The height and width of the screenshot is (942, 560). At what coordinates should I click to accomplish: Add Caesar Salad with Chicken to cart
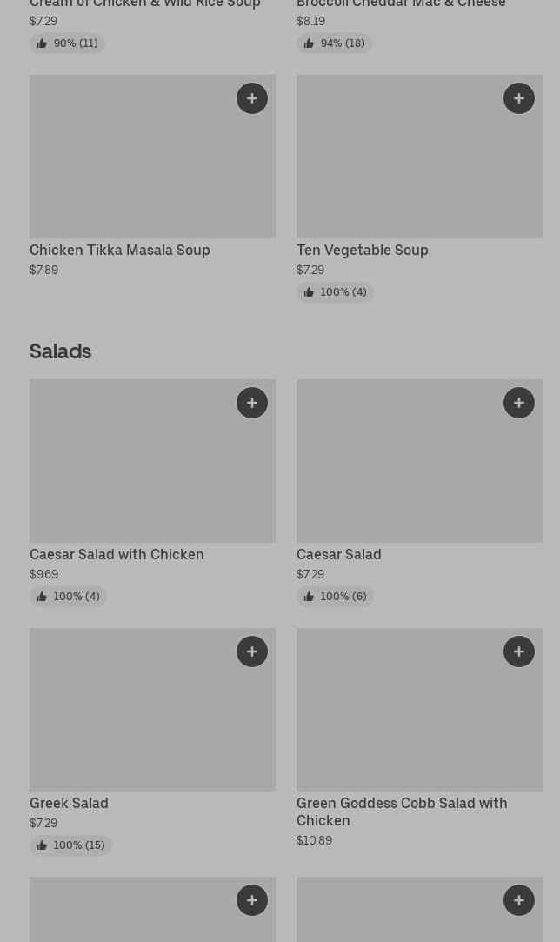252,403
